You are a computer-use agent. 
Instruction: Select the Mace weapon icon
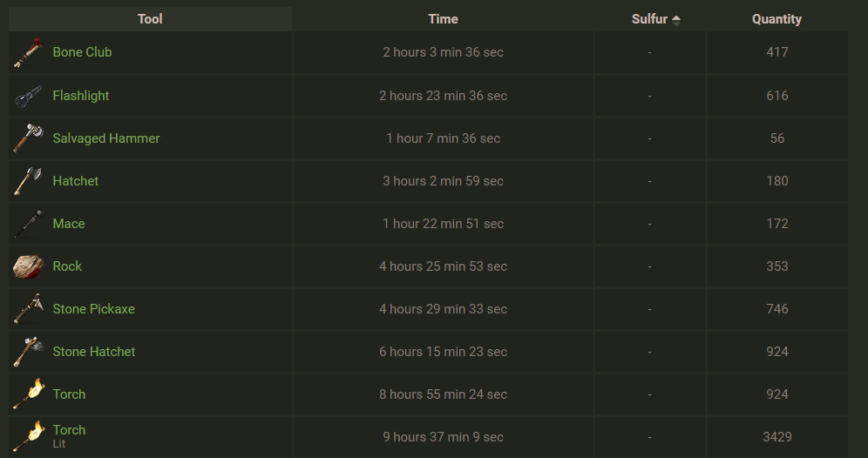tap(28, 224)
